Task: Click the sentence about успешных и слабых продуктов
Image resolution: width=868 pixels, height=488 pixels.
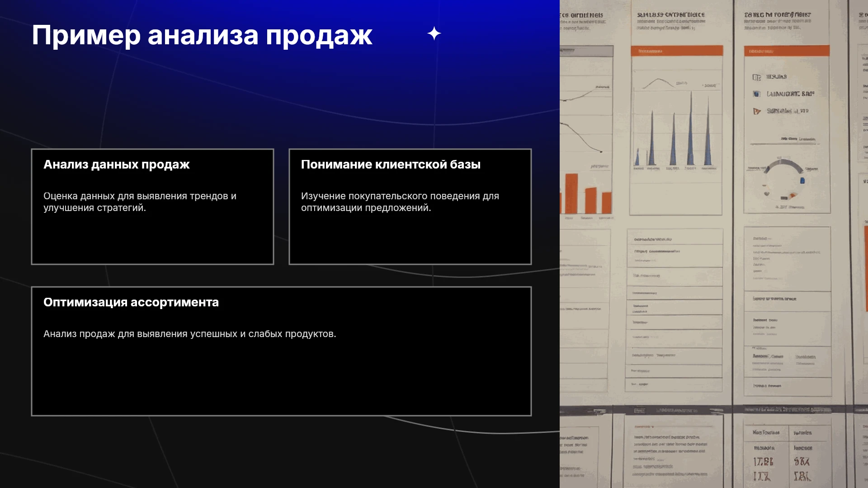Action: 189,334
